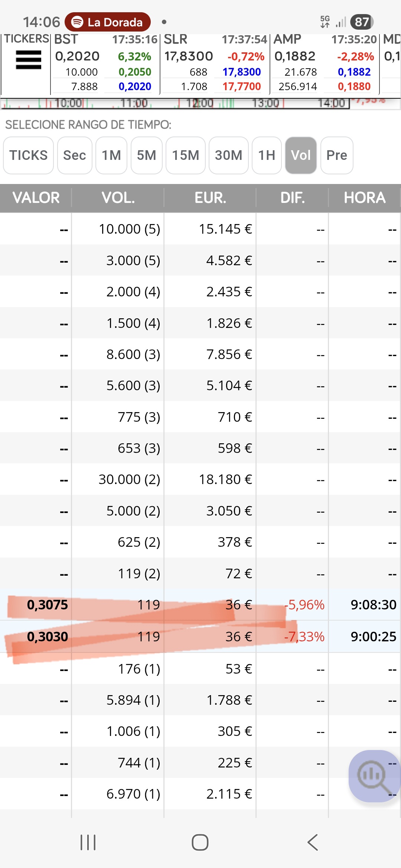Open the Android recent apps icon
The image size is (401, 868).
click(x=88, y=842)
